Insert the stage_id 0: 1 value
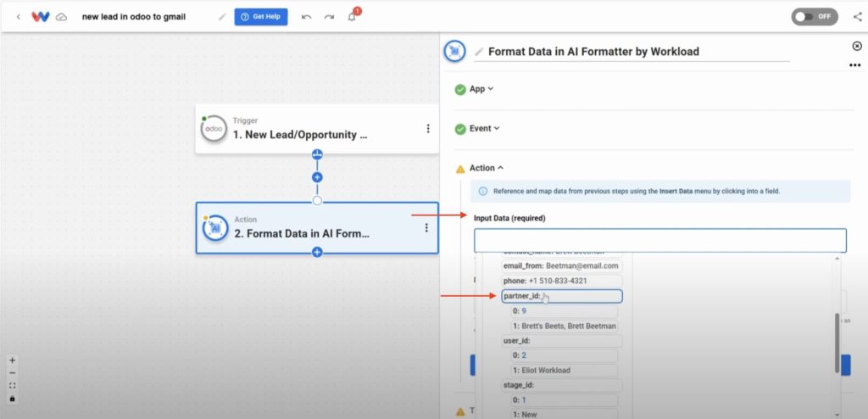 (x=564, y=399)
